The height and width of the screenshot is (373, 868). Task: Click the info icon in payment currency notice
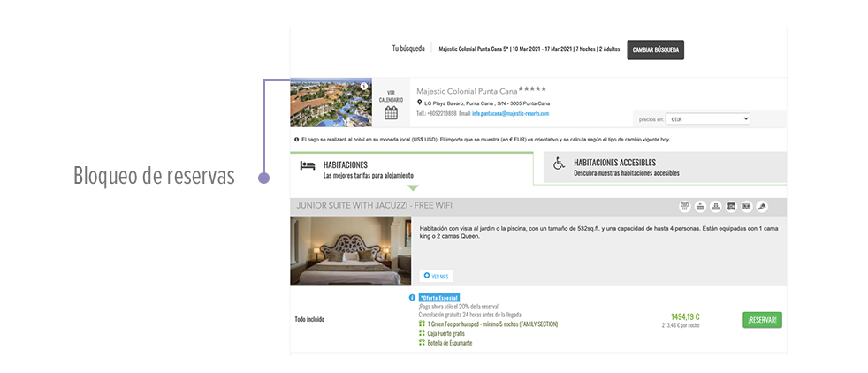coord(297,140)
